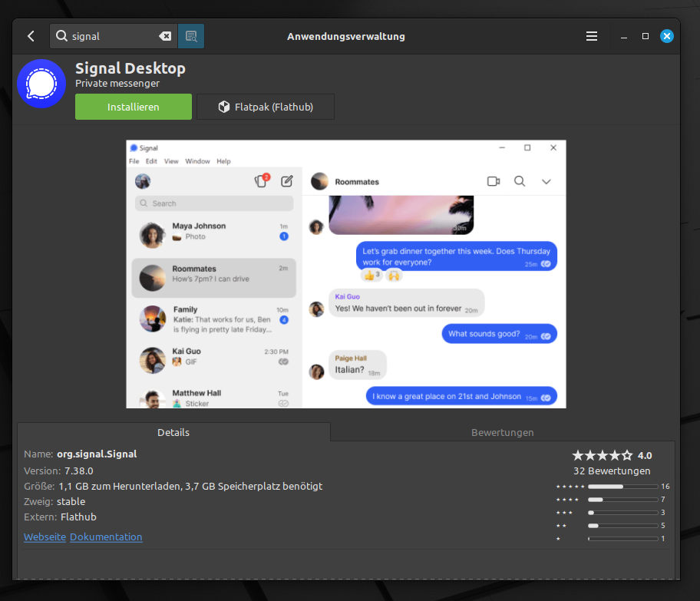Maximize the Anwendungsverwaltung window
The height and width of the screenshot is (601, 700).
645,36
